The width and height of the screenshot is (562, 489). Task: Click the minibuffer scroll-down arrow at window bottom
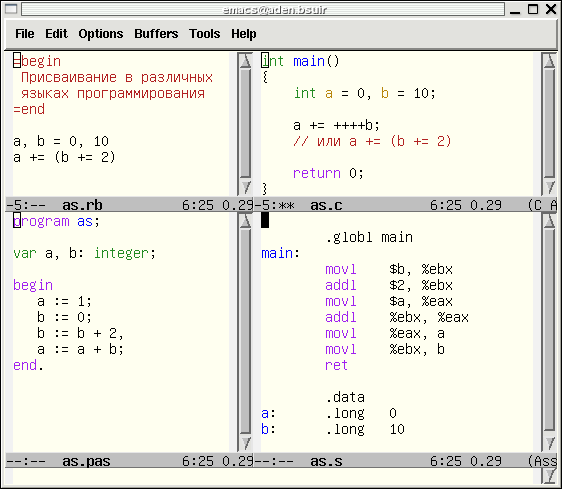click(549, 475)
